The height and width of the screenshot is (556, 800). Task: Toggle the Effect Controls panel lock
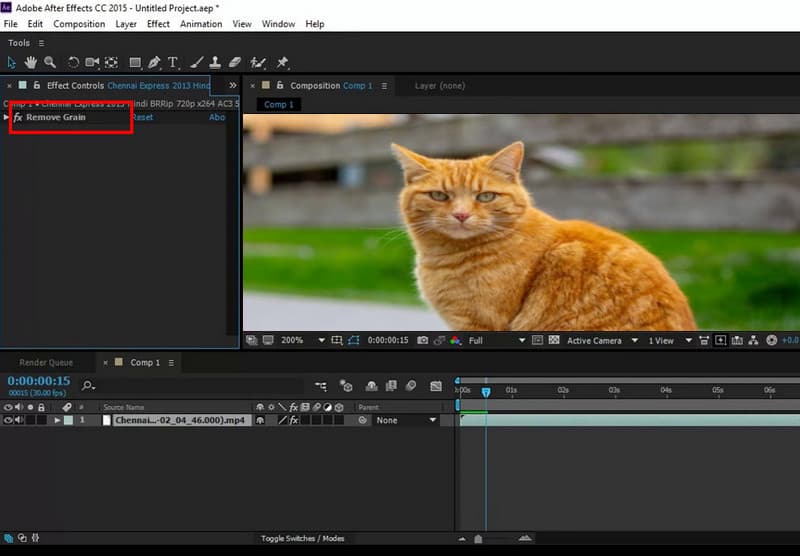(x=36, y=85)
